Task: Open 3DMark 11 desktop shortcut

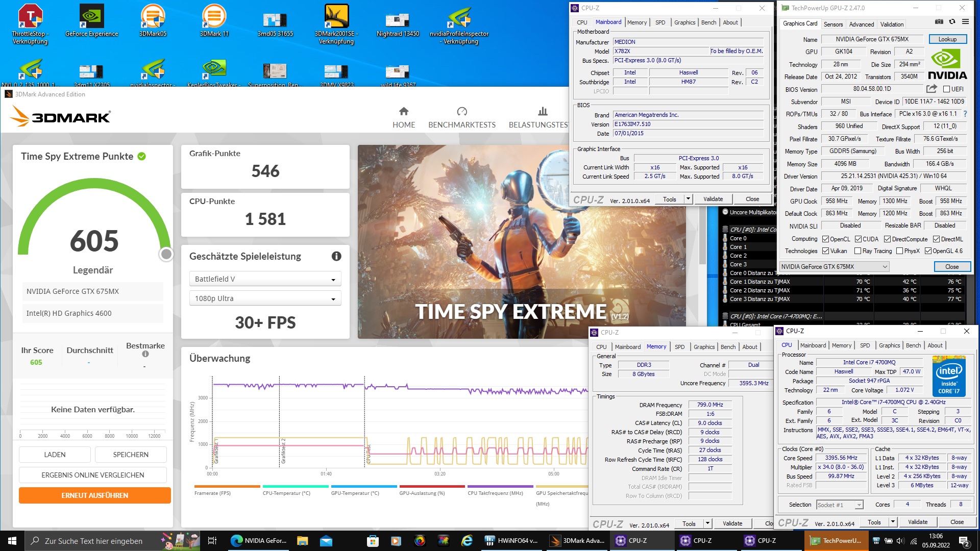Action: [x=214, y=20]
